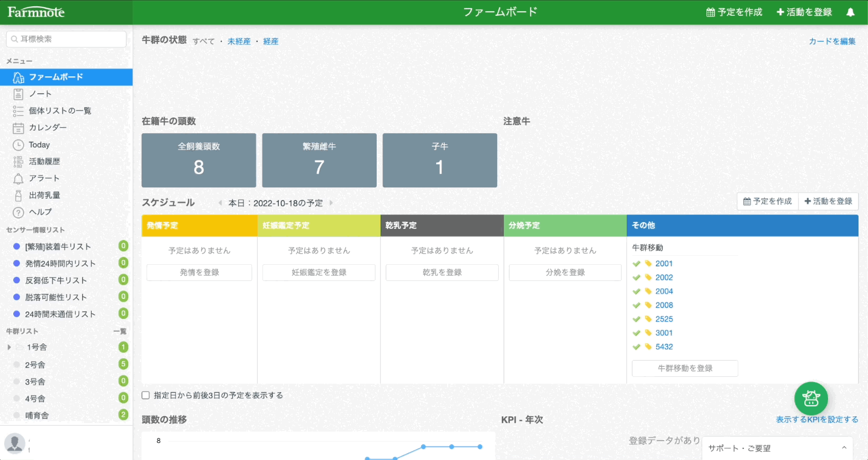Open the 出荷乳量 menu item
Screen dimensions: 868x460
66,195
